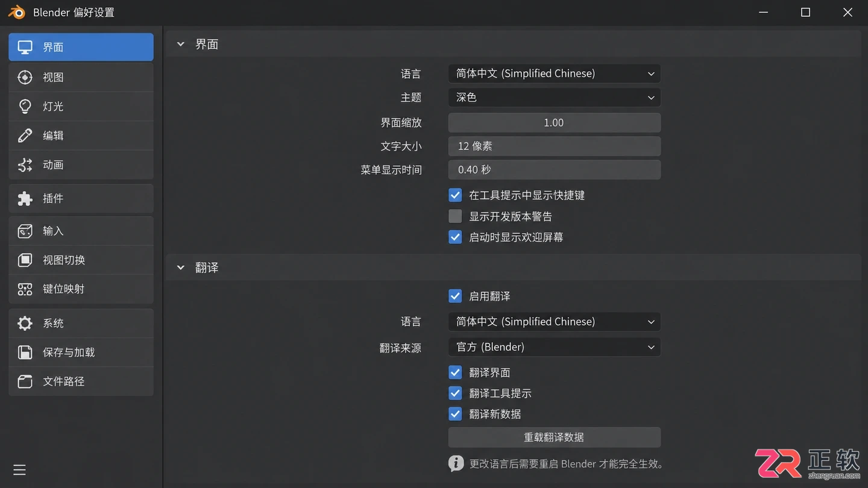The width and height of the screenshot is (868, 488).
Task: Click the 重载翻译数据 button
Action: point(555,437)
